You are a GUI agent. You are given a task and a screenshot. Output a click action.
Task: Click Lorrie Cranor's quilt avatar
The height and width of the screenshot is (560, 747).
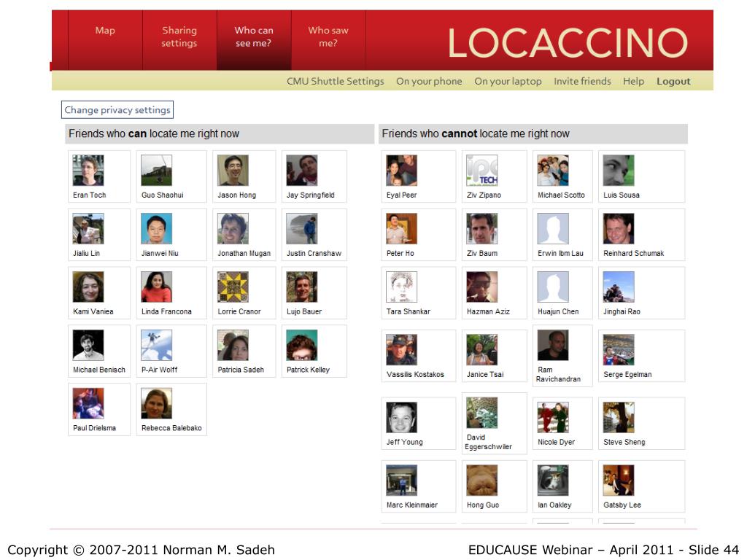[233, 287]
